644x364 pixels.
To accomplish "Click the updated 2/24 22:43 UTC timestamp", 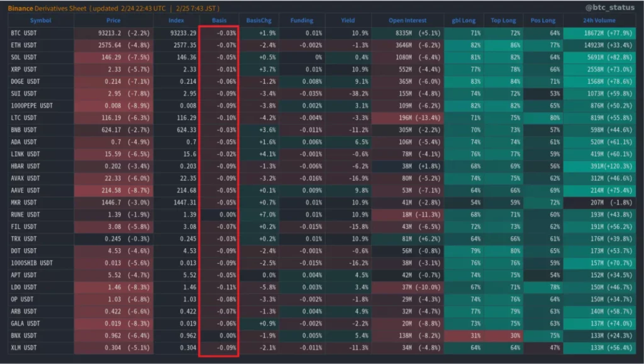I will (129, 8).
